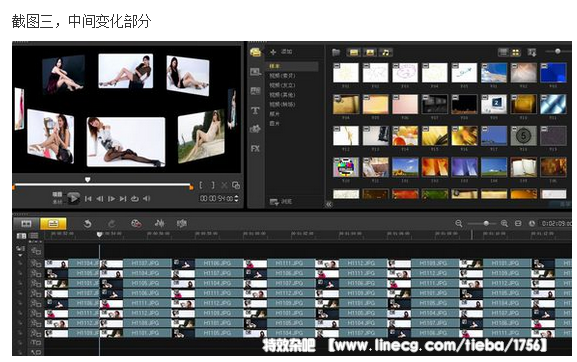Toggle the show photos filter button

[x=370, y=53]
